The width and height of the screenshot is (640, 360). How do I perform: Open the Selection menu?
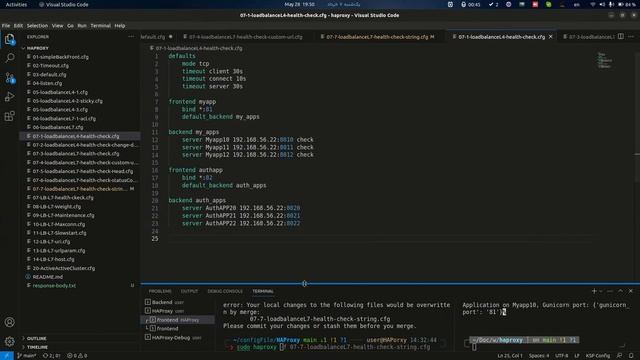37,25
